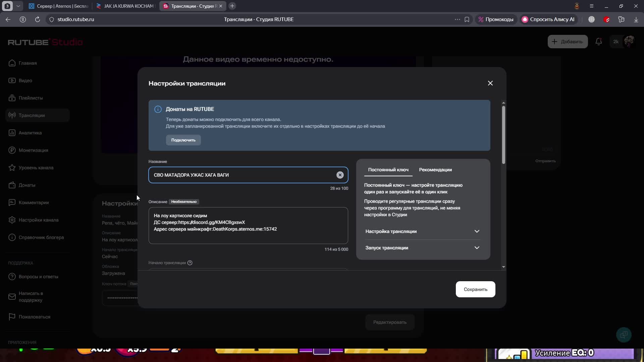Open a new browser tab
The image size is (644, 362).
coord(232,6)
